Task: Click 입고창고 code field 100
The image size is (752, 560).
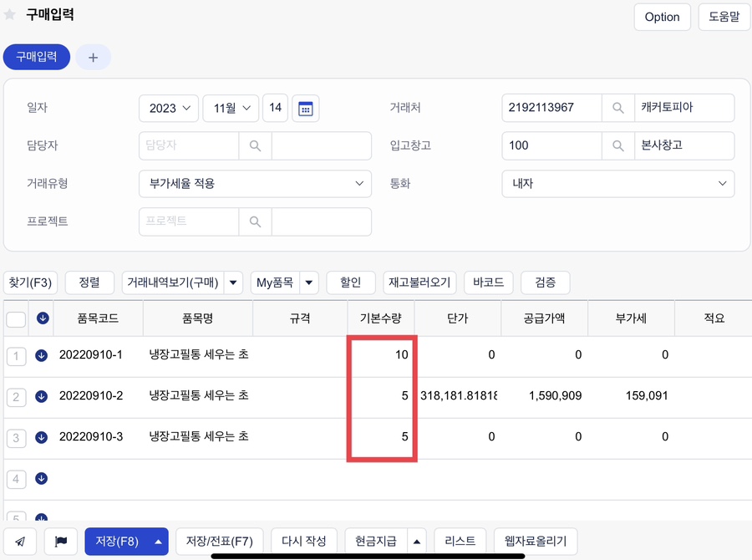Action: (552, 146)
